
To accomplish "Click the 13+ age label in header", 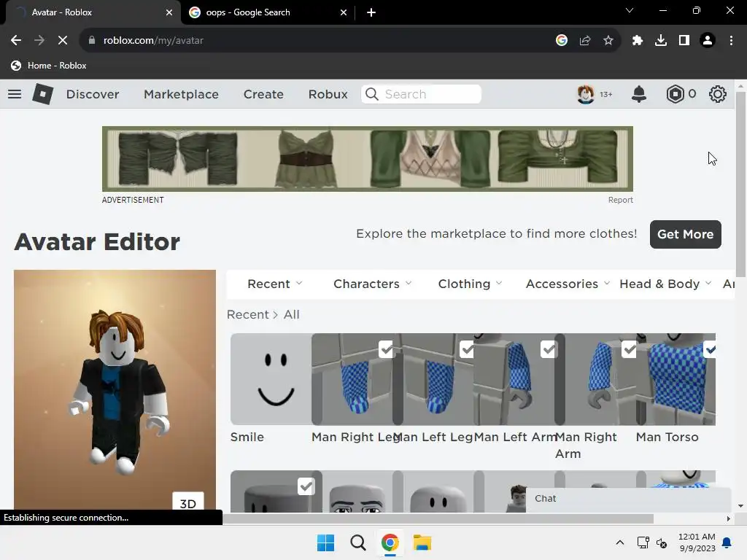I will coord(606,94).
